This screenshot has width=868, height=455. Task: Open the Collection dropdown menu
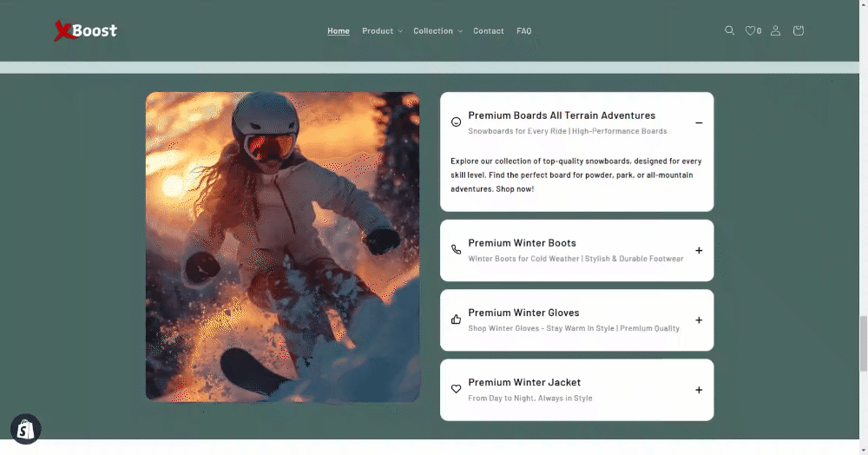point(437,31)
